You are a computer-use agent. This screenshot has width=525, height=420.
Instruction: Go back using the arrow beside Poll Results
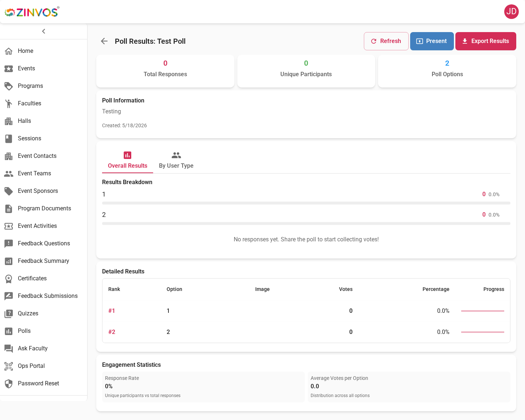pyautogui.click(x=104, y=41)
